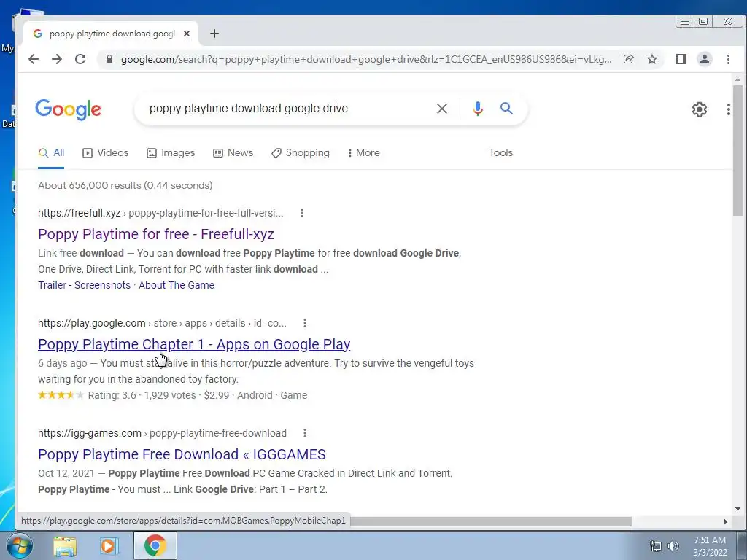Open the Windows Start menu orb
747x560 pixels.
(x=20, y=545)
